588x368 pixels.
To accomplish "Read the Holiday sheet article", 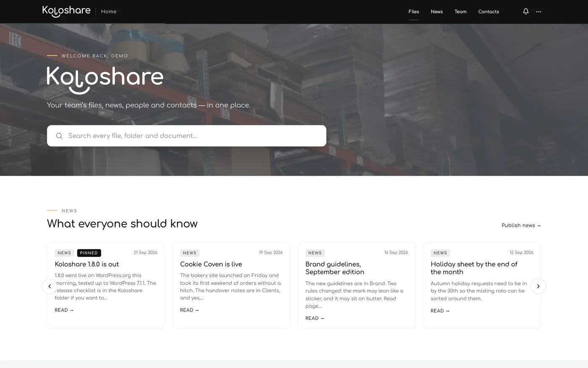I will [440, 311].
